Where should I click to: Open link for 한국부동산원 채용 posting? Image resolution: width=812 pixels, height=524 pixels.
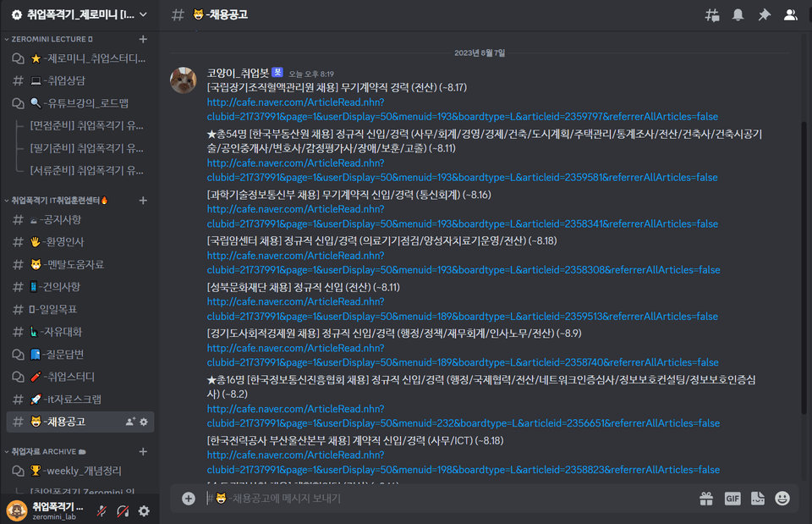462,170
